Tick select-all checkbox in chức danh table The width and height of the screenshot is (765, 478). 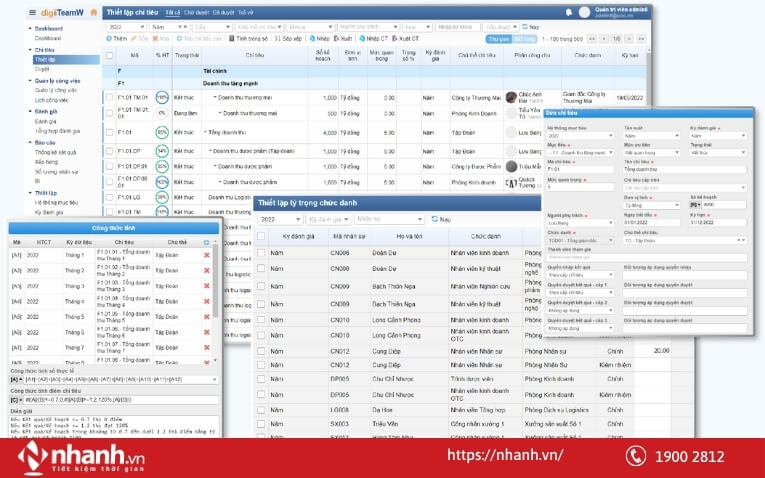[262, 236]
